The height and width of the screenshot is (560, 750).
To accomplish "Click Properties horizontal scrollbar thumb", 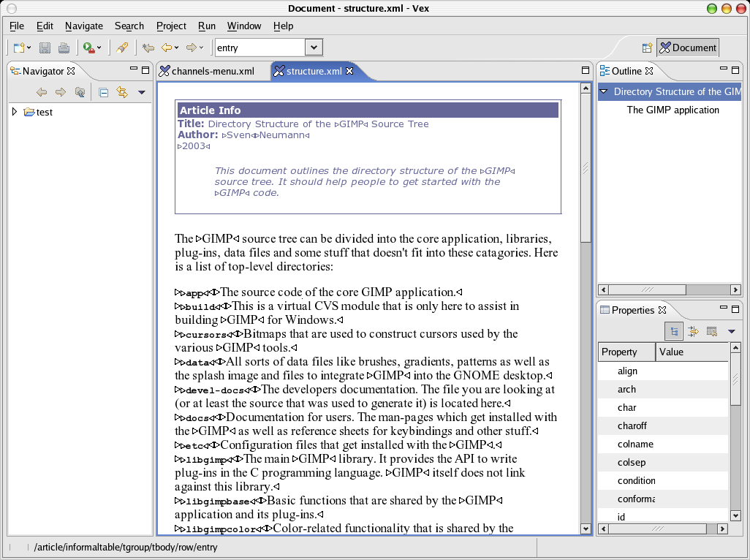I will 658,529.
